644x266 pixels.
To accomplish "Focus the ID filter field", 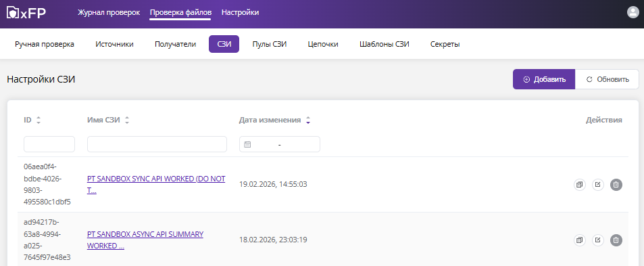I will pos(49,144).
